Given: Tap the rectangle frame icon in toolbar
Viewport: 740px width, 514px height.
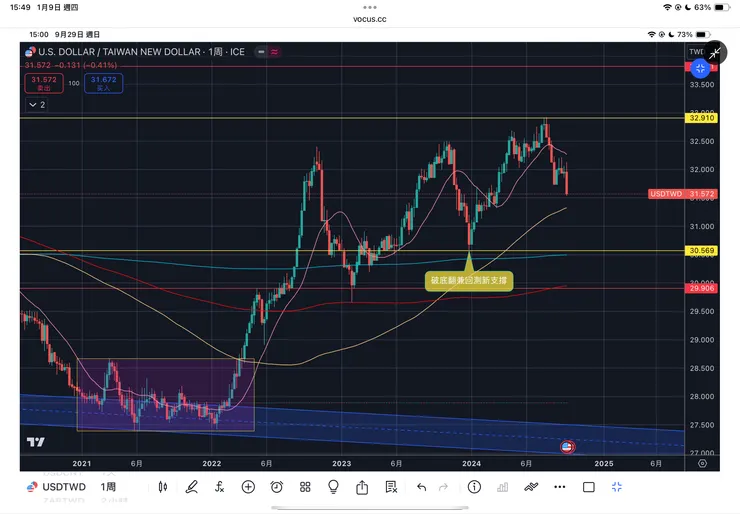Looking at the screenshot, I should [589, 487].
